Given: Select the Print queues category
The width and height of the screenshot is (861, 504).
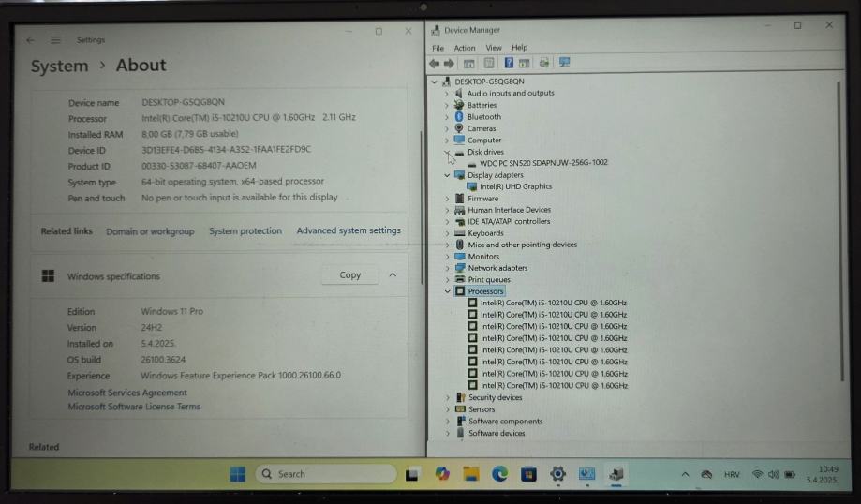Looking at the screenshot, I should 489,280.
